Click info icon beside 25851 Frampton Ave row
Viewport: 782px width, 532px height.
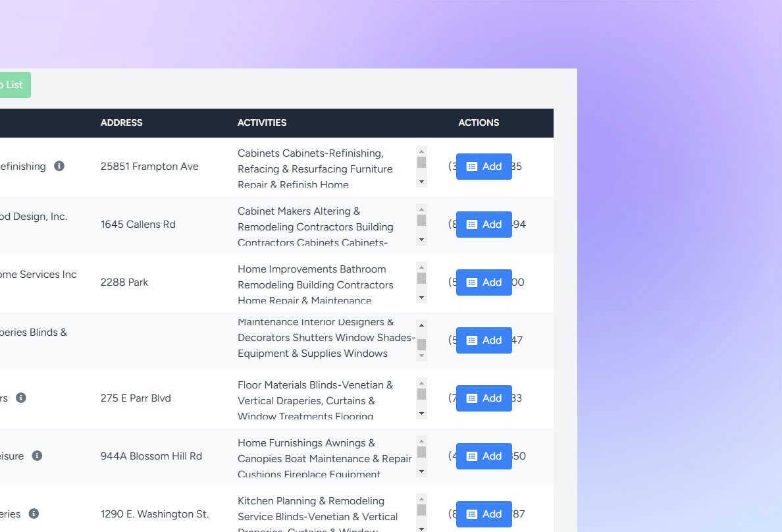point(59,167)
